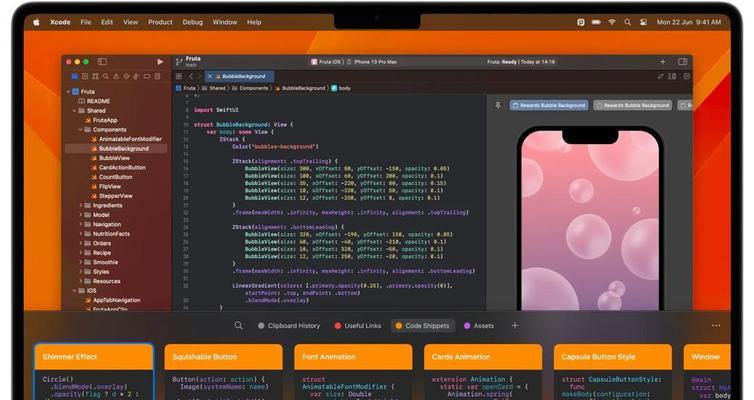Click the Wi-Fi icon in the menu bar
Screen dimensions: 754x400
point(612,22)
